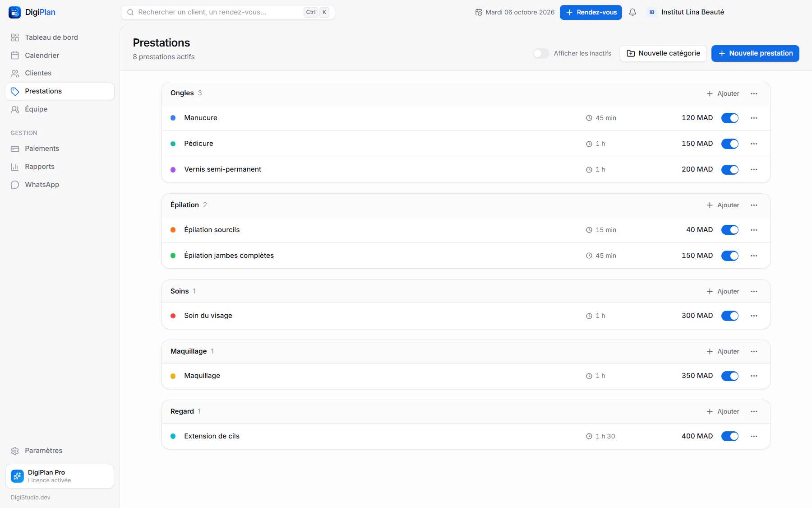Viewport: 812px width, 508px height.
Task: Click the orange dot of Épilation sourcils
Action: [173, 230]
